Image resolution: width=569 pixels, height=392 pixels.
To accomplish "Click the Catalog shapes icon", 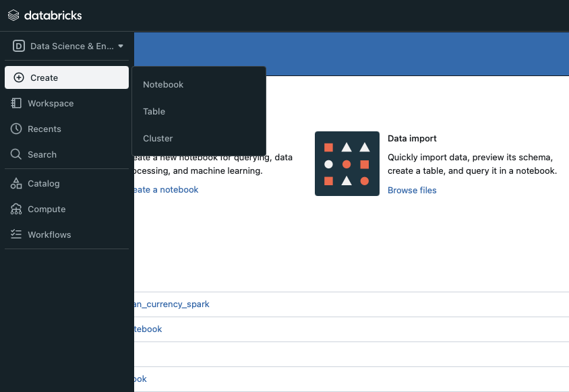I will point(17,183).
